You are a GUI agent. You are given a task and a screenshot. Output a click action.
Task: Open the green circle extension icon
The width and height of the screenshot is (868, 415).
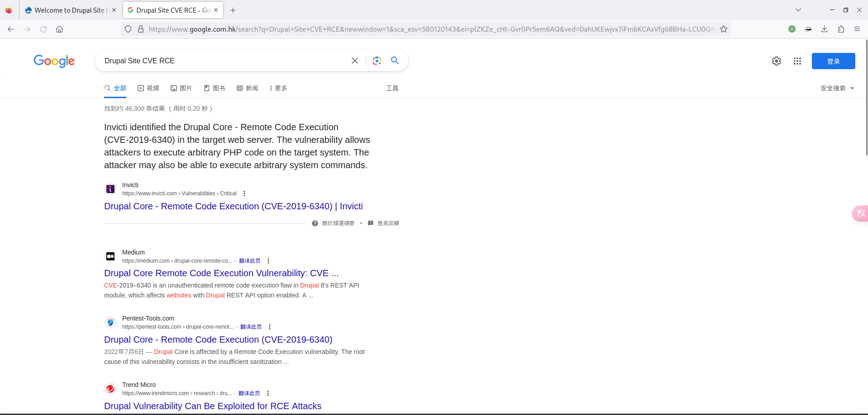[792, 29]
